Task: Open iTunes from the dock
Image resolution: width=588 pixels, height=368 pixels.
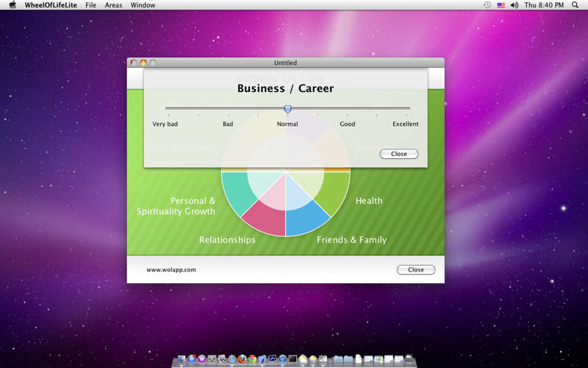Action: point(282,359)
